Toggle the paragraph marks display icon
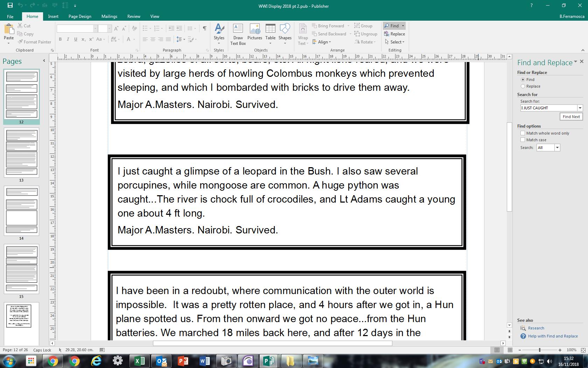 (204, 28)
